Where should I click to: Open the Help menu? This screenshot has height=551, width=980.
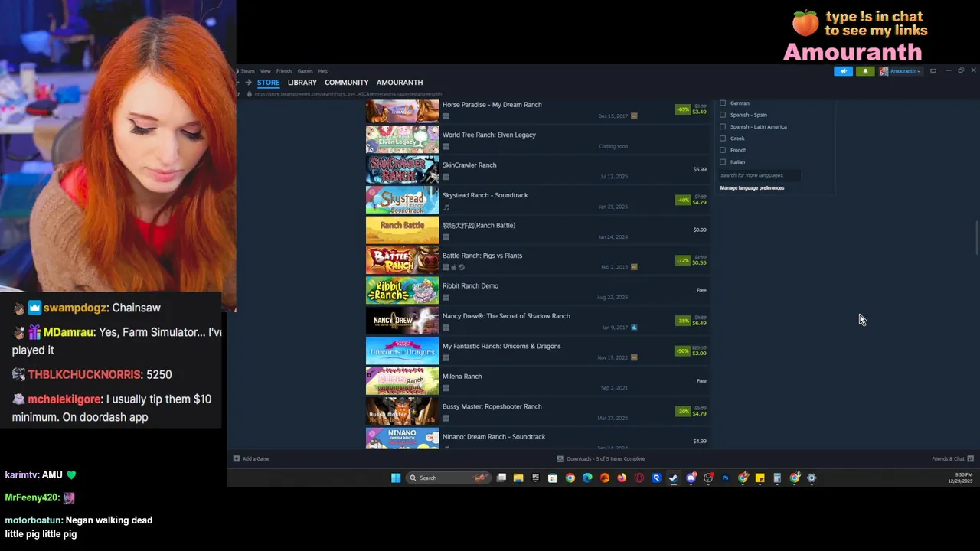click(x=323, y=71)
